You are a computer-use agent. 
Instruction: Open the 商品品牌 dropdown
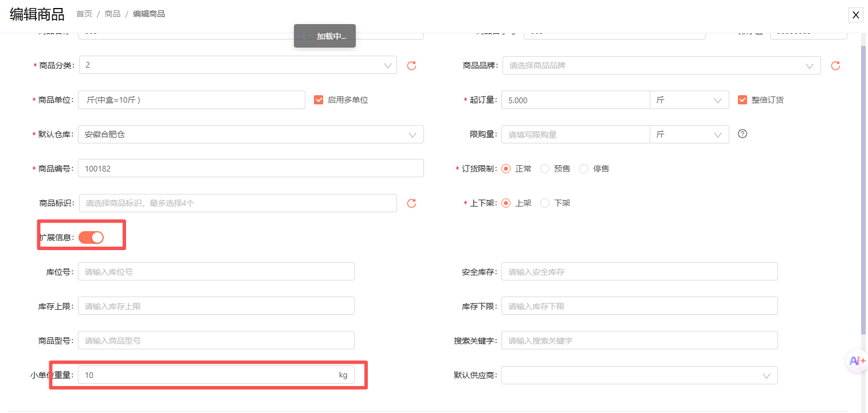tap(662, 65)
